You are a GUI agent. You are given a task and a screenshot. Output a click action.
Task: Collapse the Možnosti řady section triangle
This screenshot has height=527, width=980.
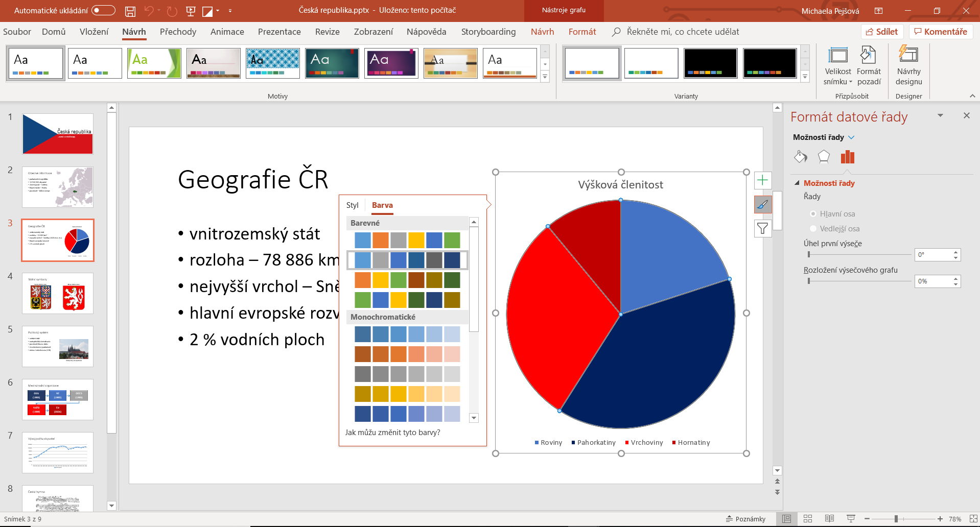pos(797,183)
